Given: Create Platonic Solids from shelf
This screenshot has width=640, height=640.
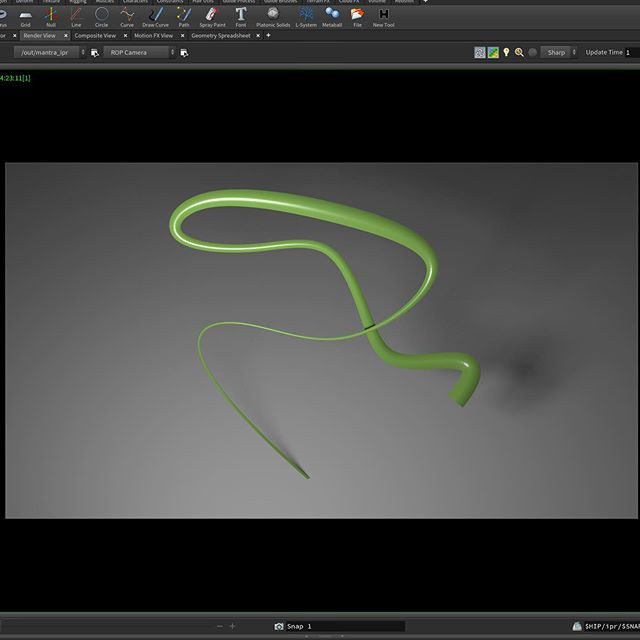Looking at the screenshot, I should tap(272, 16).
